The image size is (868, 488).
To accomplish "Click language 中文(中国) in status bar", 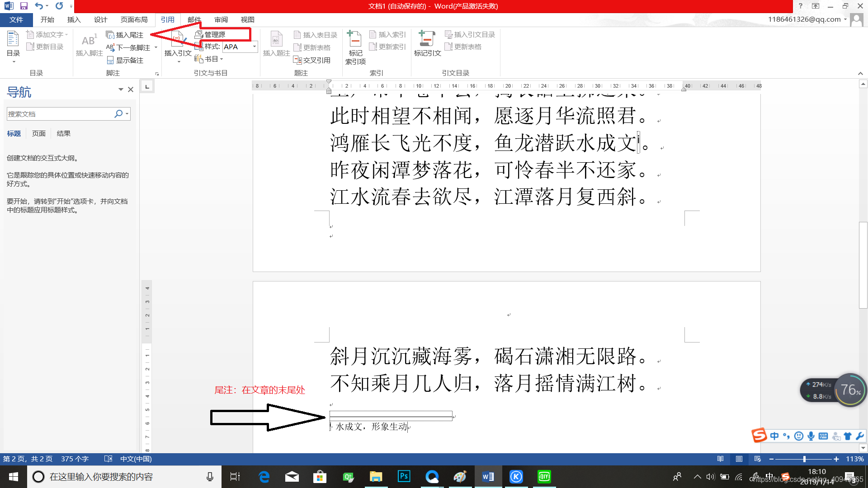I will click(136, 459).
